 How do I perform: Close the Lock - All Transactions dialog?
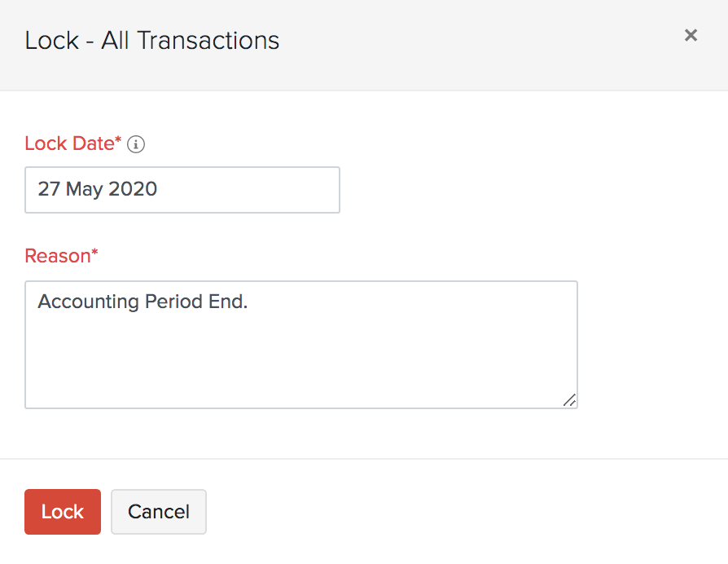(691, 35)
